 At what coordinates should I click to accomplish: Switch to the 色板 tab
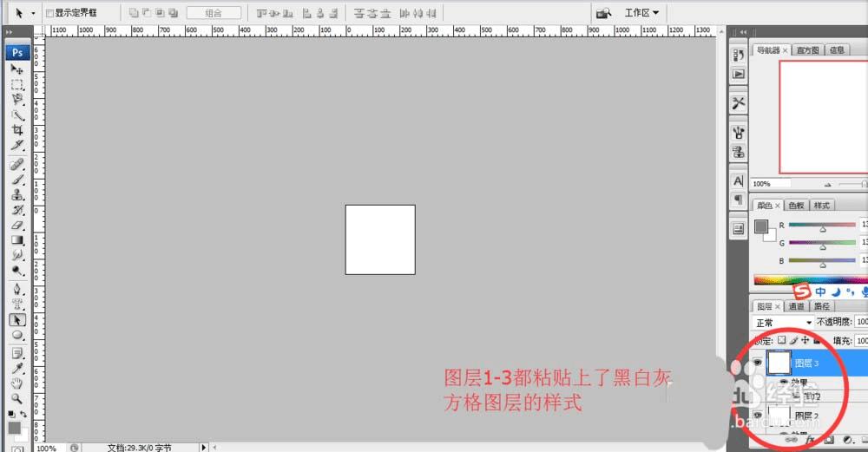click(x=796, y=206)
